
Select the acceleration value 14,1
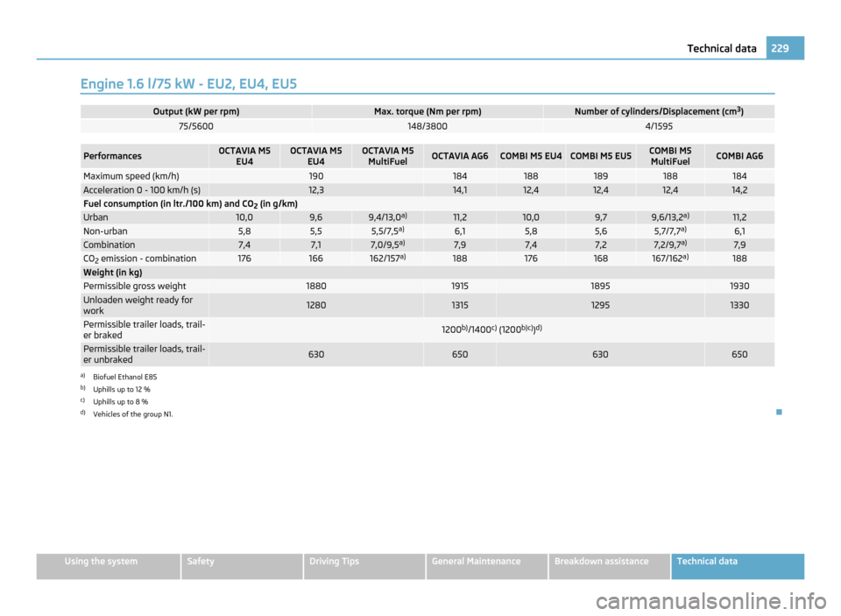[x=460, y=190]
